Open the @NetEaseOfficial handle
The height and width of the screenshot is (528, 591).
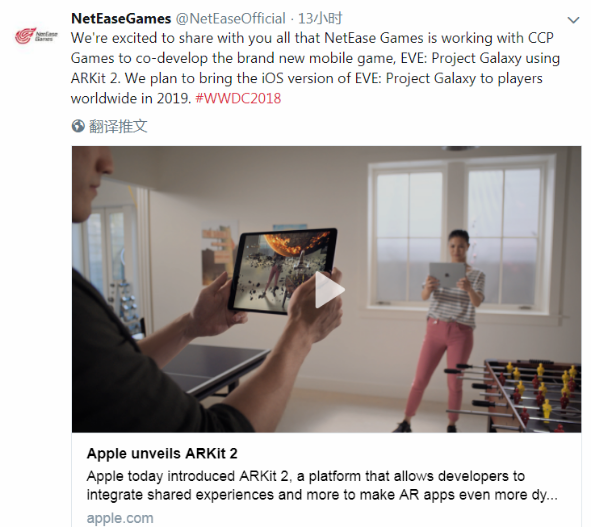(x=231, y=18)
